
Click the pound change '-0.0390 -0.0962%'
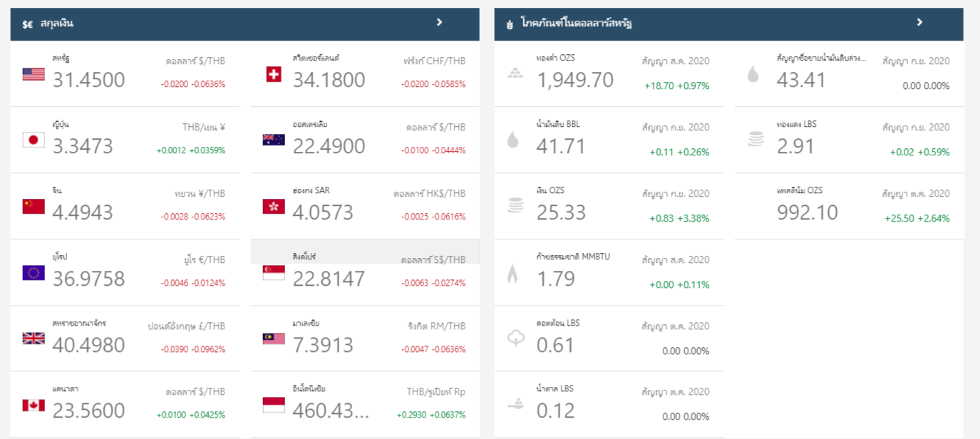point(193,349)
